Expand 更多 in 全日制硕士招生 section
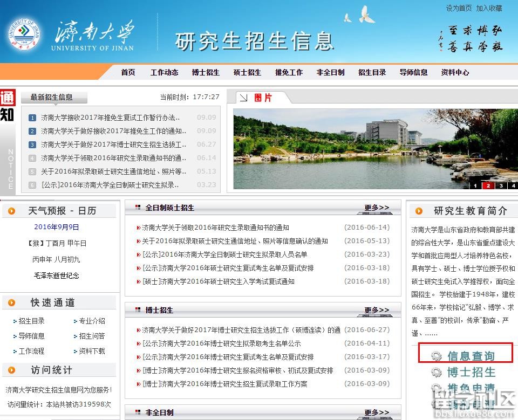Screen dimensions: 518x420 [376, 208]
